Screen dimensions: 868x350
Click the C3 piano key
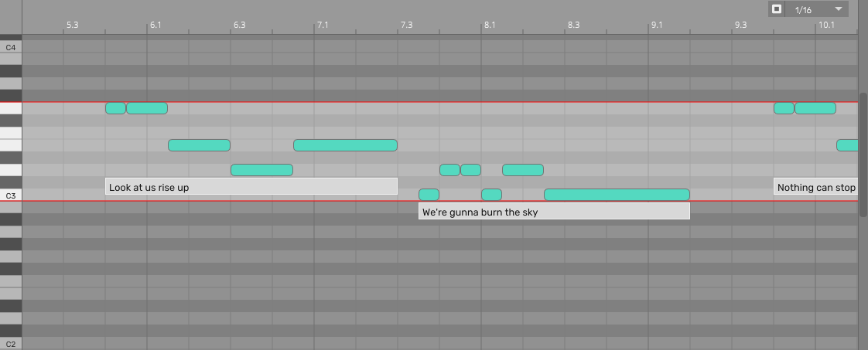pyautogui.click(x=11, y=195)
